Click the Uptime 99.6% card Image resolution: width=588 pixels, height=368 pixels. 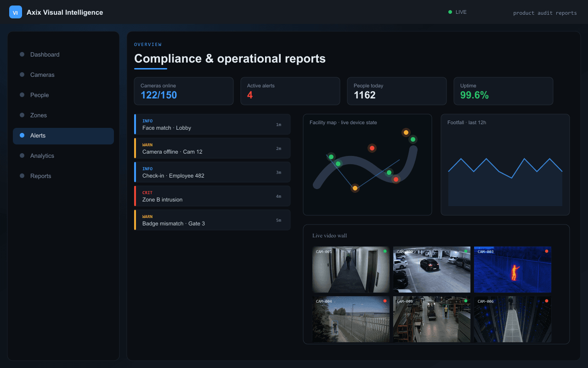[503, 91]
